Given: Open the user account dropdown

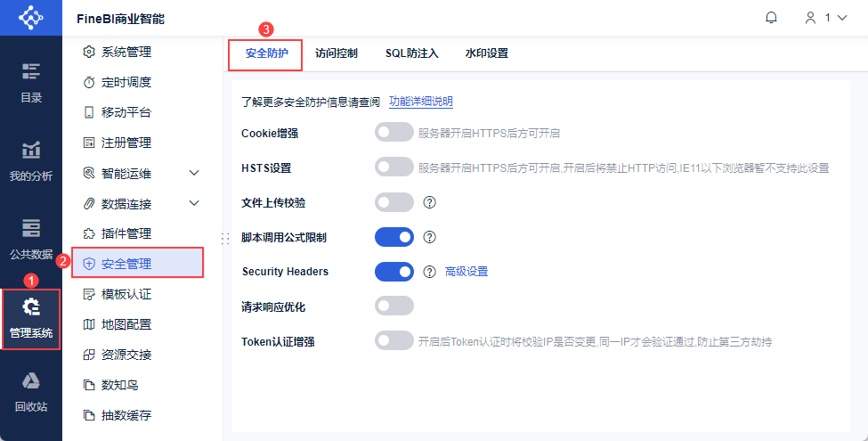Looking at the screenshot, I should [x=825, y=18].
